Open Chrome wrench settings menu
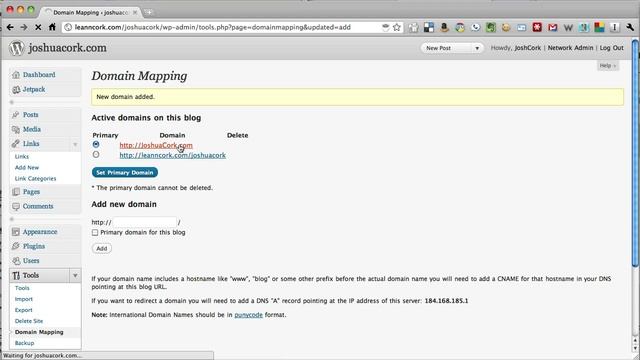 630,27
